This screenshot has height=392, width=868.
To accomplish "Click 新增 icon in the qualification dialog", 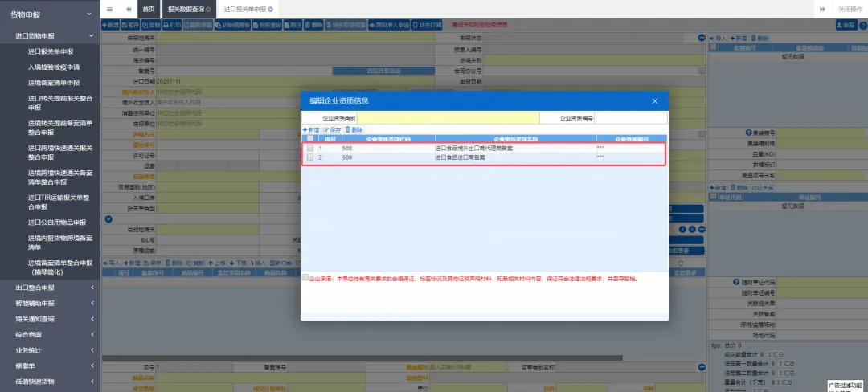I will coord(311,129).
